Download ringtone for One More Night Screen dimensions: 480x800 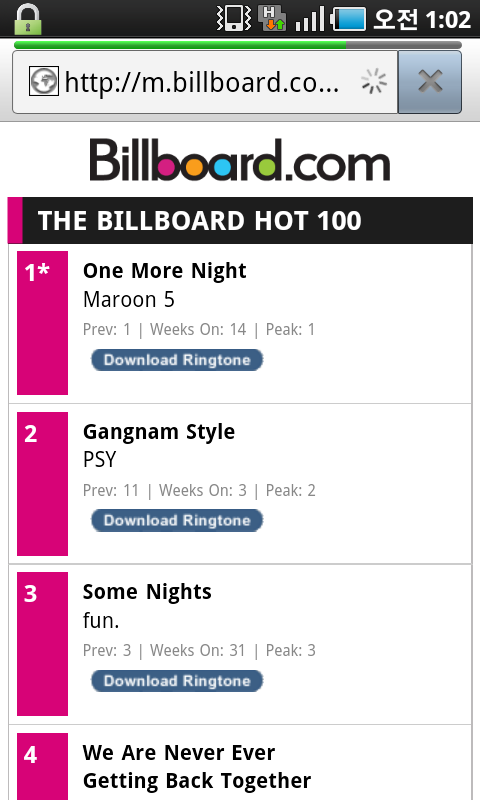click(177, 360)
